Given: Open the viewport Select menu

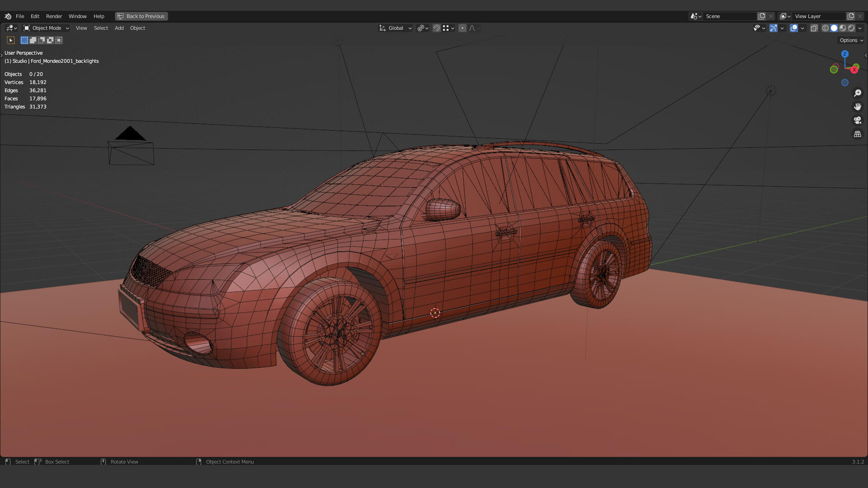Looking at the screenshot, I should click(x=101, y=28).
